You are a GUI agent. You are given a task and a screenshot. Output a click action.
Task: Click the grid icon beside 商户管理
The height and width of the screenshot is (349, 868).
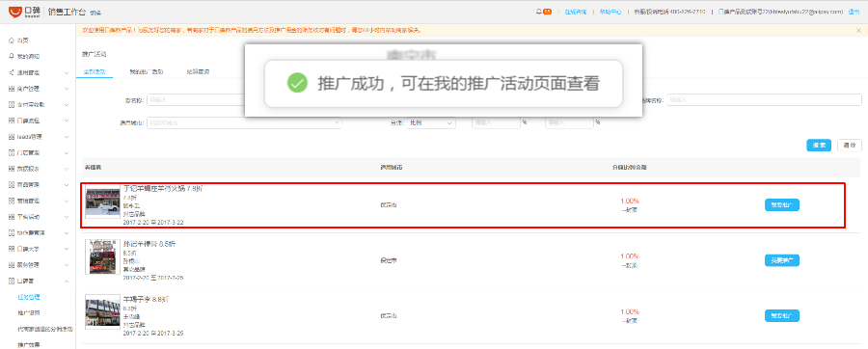tap(12, 89)
